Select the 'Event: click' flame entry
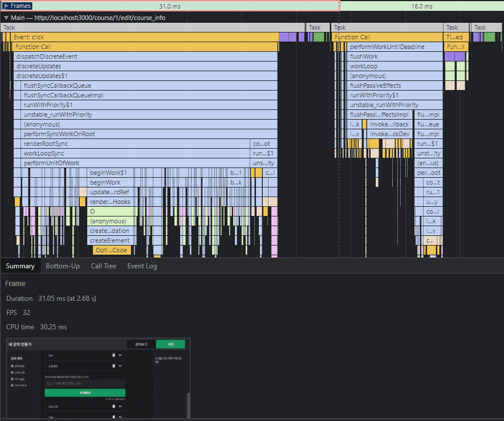Image resolution: width=504 pixels, height=421 pixels. pyautogui.click(x=143, y=37)
